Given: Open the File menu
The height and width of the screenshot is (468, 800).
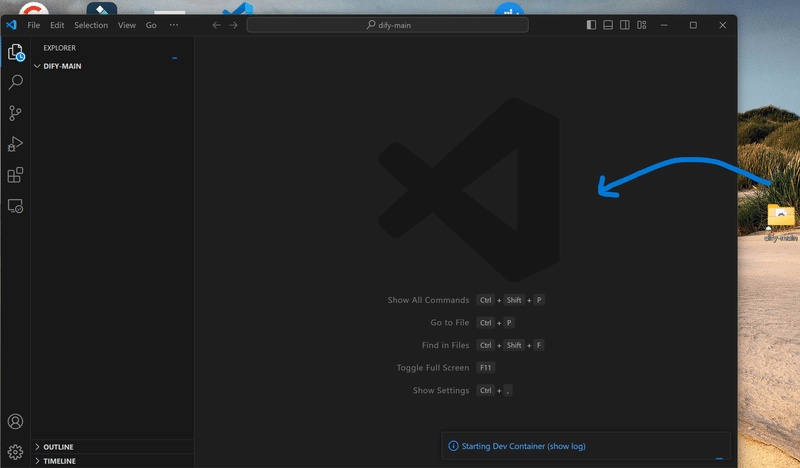Looking at the screenshot, I should tap(34, 25).
